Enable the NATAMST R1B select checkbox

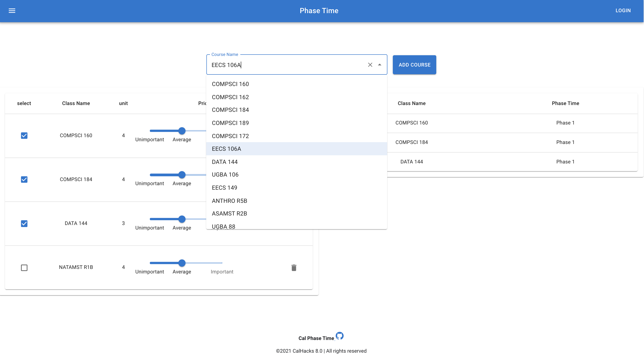[x=24, y=268]
